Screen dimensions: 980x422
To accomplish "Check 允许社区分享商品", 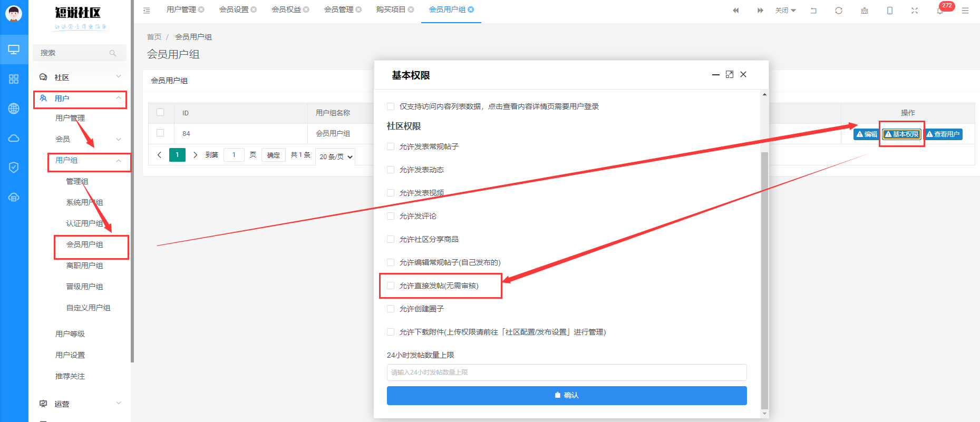I will tap(391, 239).
